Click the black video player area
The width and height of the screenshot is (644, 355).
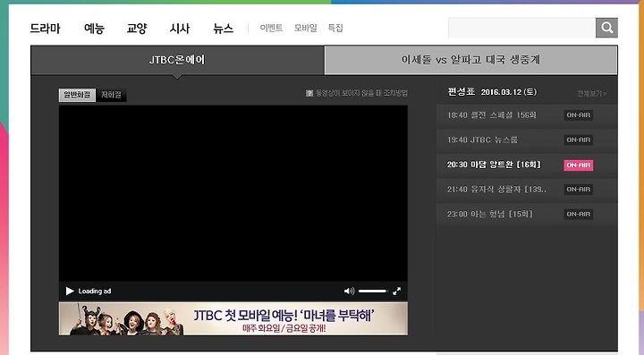pos(233,193)
